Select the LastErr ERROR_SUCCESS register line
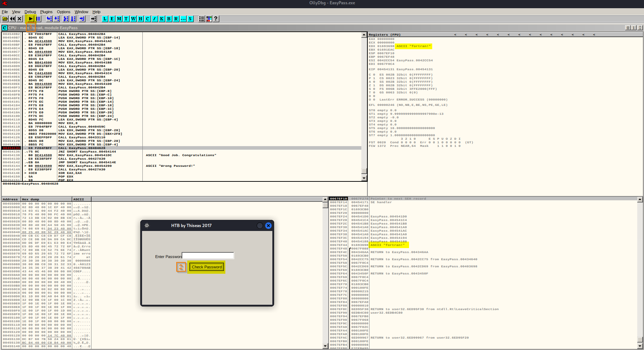This screenshot has width=644, height=350. pos(408,99)
